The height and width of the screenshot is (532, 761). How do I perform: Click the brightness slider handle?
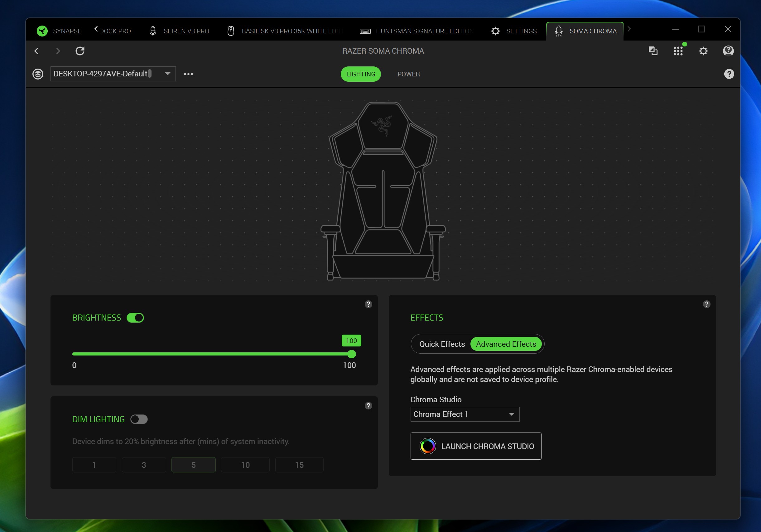pyautogui.click(x=352, y=354)
